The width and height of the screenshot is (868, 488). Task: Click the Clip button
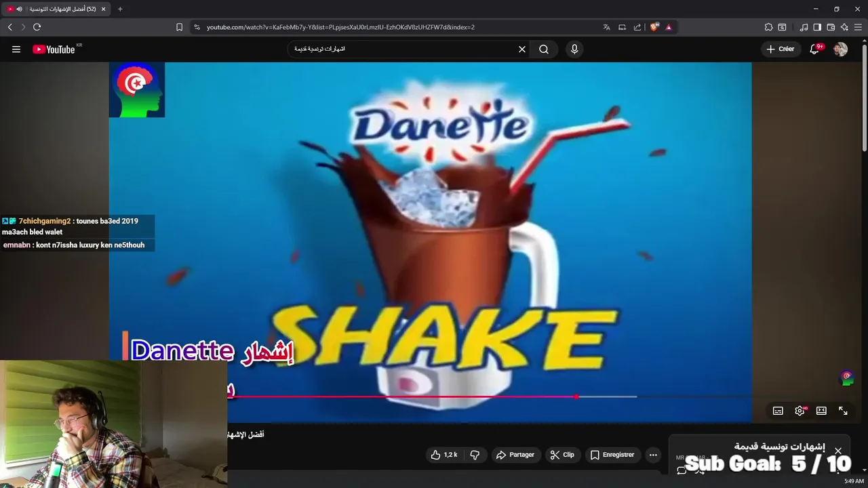562,455
